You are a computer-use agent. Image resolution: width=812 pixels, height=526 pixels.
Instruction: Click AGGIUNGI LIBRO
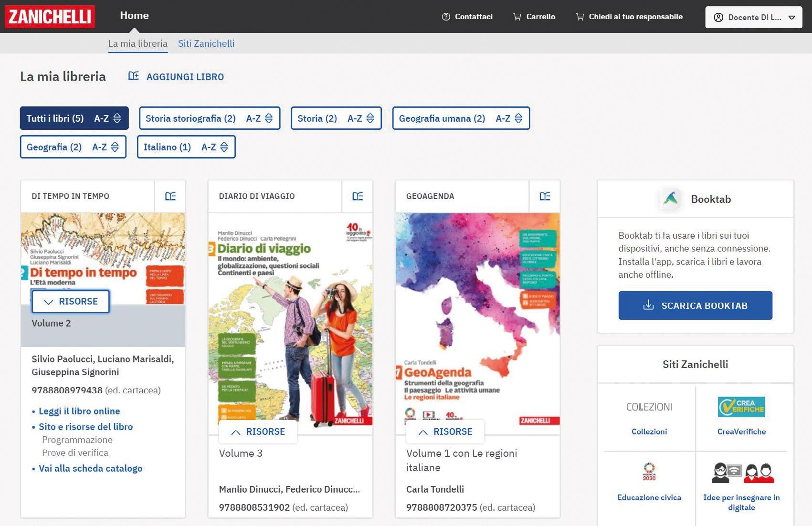pos(185,77)
